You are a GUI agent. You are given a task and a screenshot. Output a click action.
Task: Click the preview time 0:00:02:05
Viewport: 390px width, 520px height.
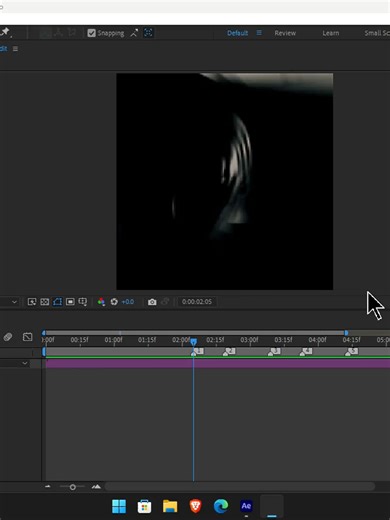(197, 302)
